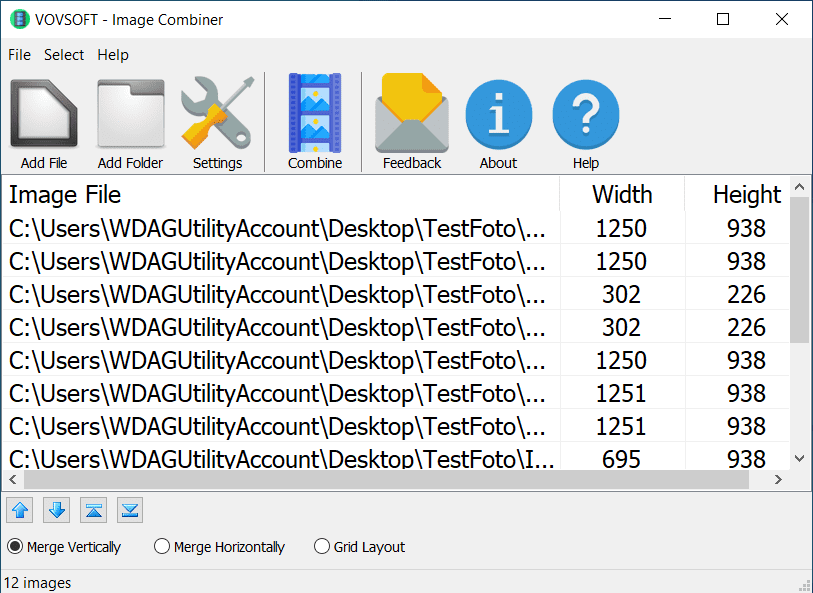Image resolution: width=813 pixels, height=593 pixels.
Task: Select the Merge Vertically option
Action: point(15,547)
